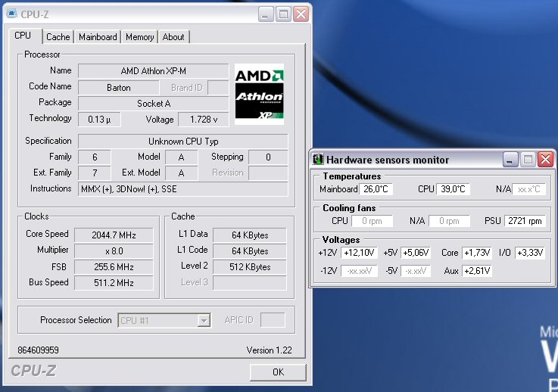Click the Aux voltage '+2,61V'
The height and width of the screenshot is (392, 558).
pyautogui.click(x=477, y=271)
